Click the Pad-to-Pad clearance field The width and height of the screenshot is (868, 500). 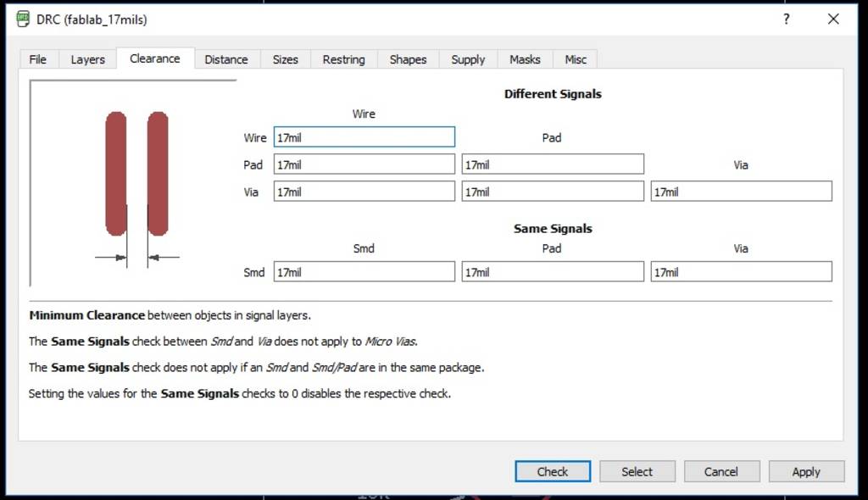[553, 164]
